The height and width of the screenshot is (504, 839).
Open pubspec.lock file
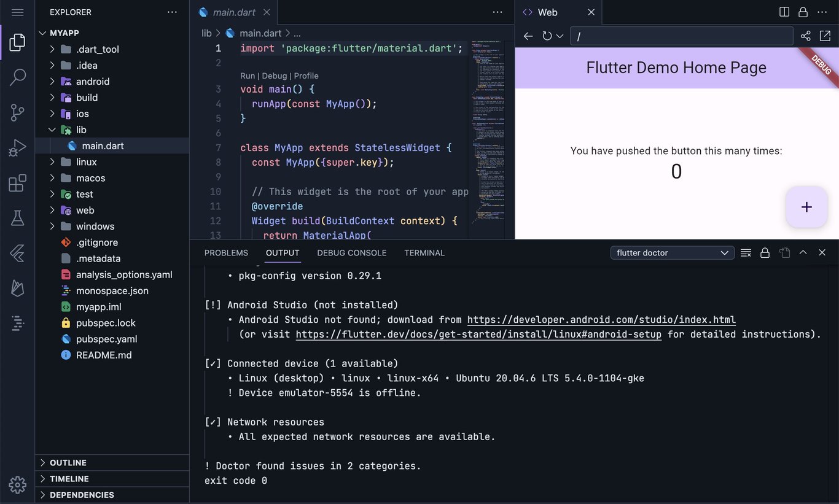click(112, 323)
